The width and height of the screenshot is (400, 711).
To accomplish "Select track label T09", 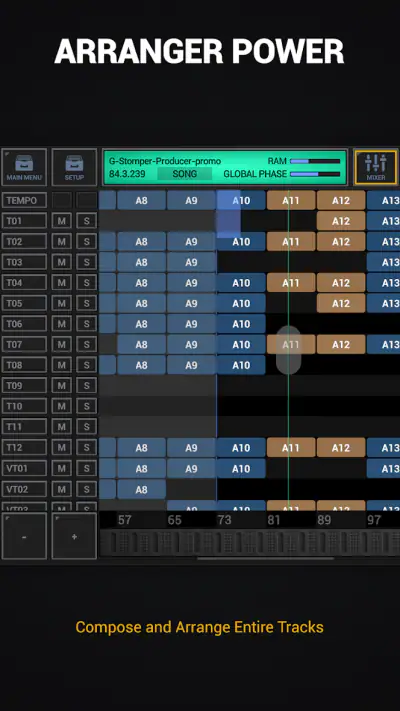I will point(24,385).
